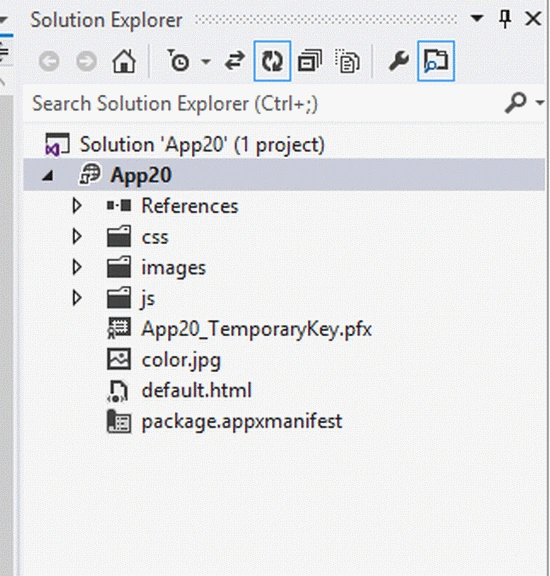Click the Refresh toolbar icon

coord(272,61)
